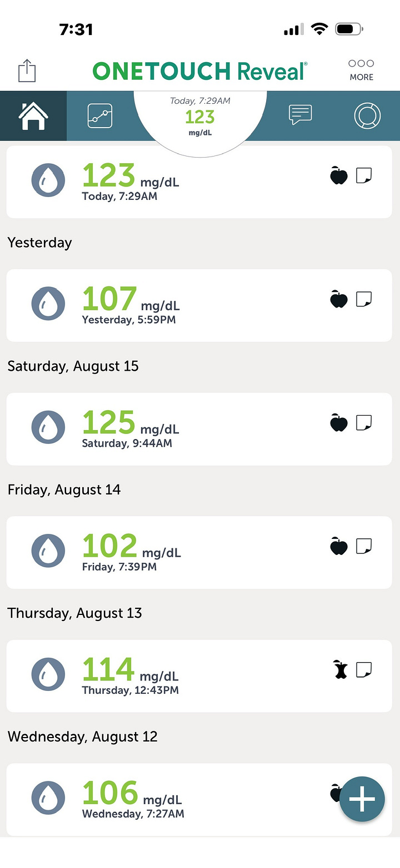Open the note icon on Thursday's 114 reading
400x868 pixels.
364,670
